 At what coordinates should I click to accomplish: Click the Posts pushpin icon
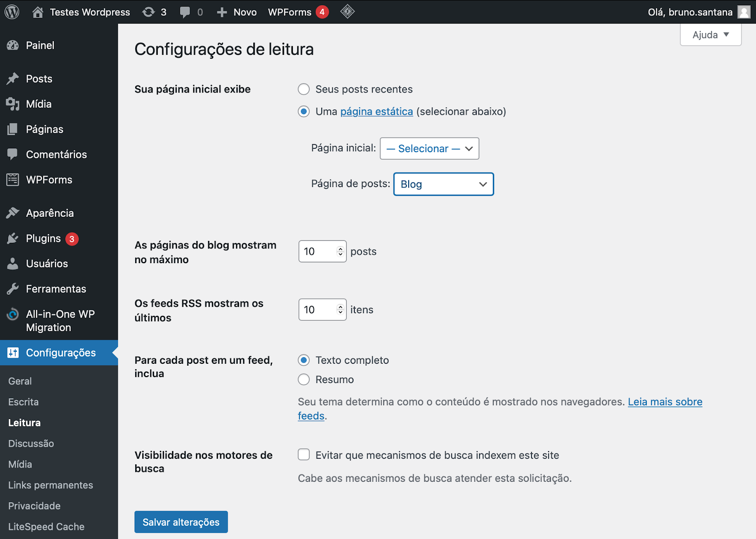point(13,78)
